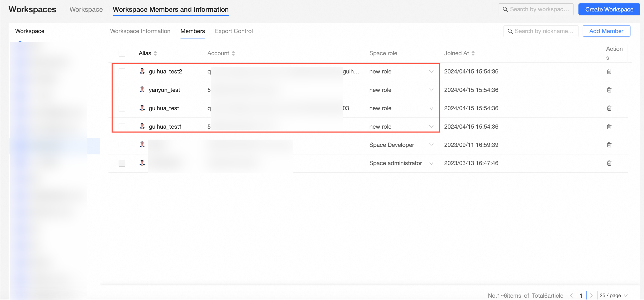Check the box for guihua_test2

(x=122, y=71)
